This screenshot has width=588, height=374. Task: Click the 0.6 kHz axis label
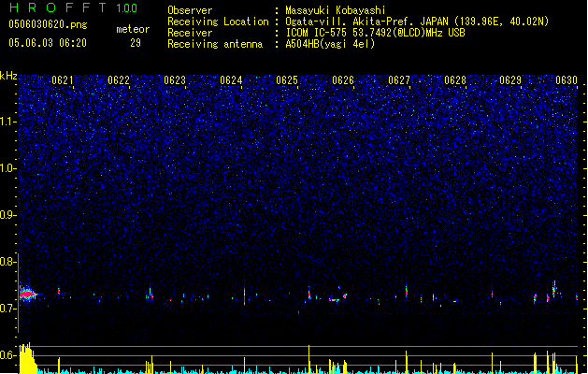pos(7,355)
